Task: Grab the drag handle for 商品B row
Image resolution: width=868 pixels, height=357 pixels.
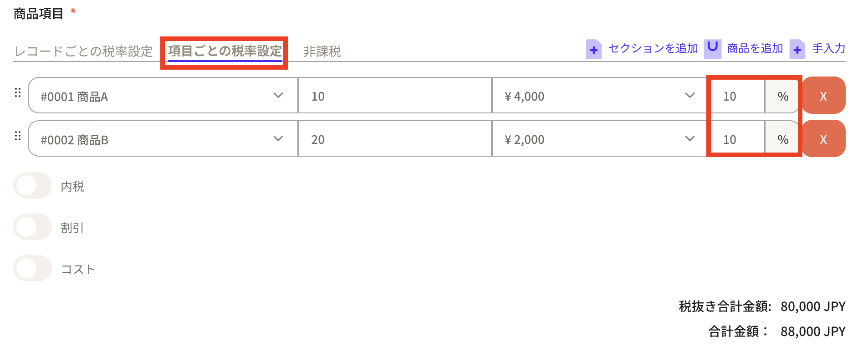Action: click(x=18, y=136)
